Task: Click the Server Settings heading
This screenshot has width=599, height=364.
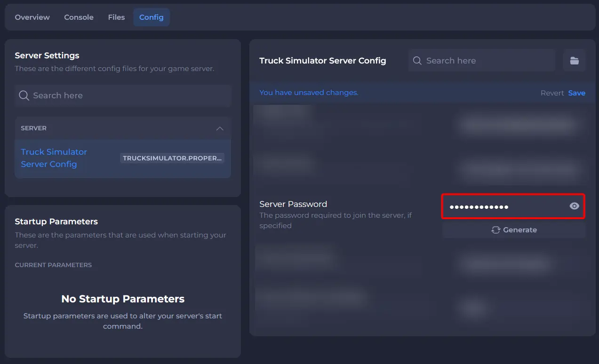Action: (x=47, y=55)
